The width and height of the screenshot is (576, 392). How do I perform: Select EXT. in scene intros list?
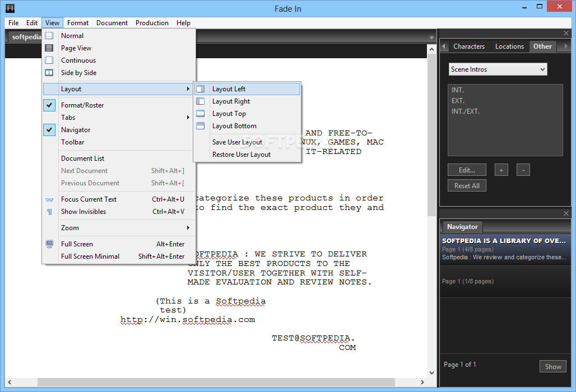505,101
